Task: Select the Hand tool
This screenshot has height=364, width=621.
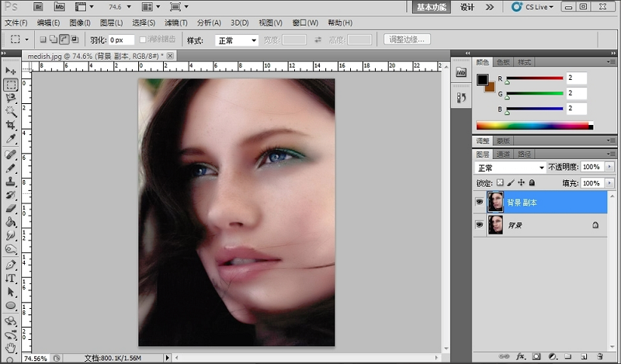Action: [11, 348]
